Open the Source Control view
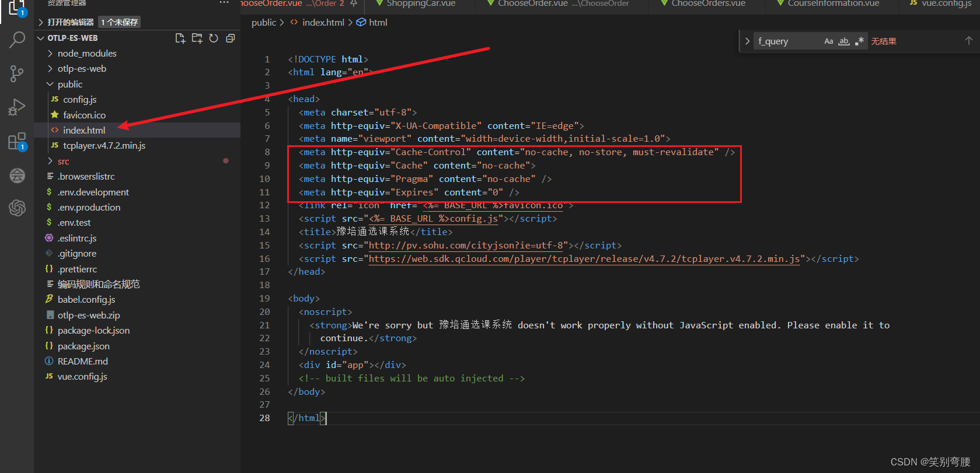The image size is (980, 473). (x=17, y=73)
